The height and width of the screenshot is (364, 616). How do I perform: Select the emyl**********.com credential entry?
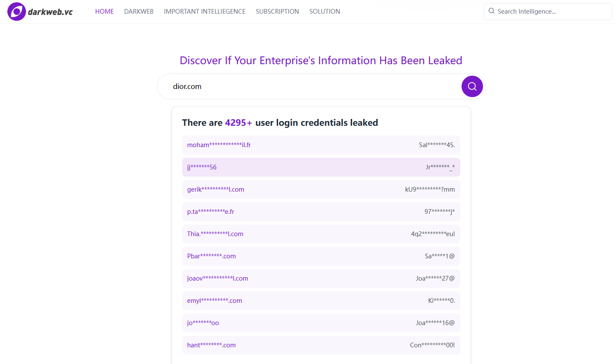pyautogui.click(x=321, y=301)
